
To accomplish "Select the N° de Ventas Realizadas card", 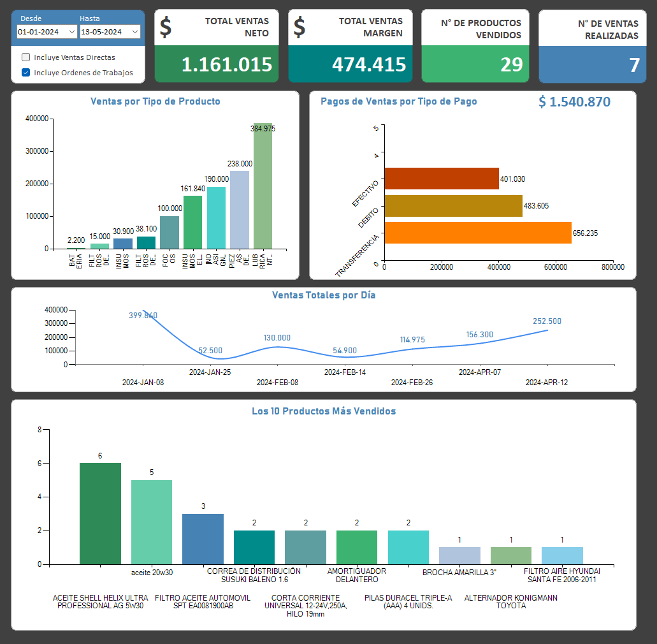I will (x=588, y=46).
